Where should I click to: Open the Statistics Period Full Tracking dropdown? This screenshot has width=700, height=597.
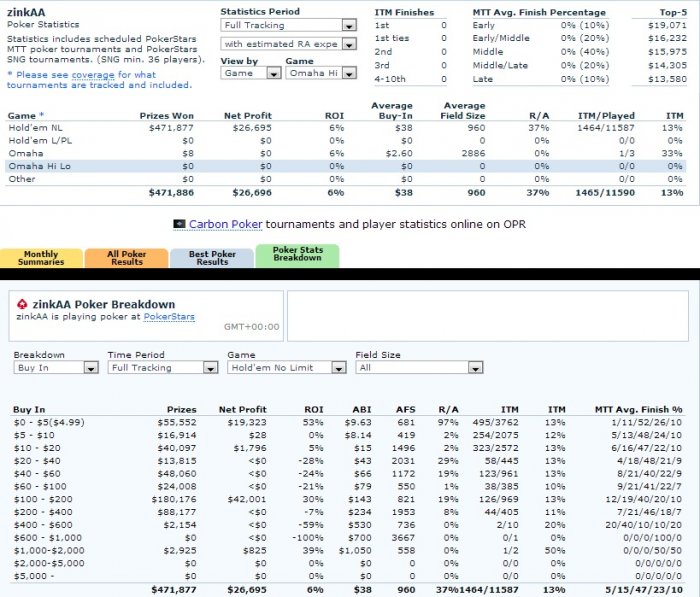tap(288, 25)
